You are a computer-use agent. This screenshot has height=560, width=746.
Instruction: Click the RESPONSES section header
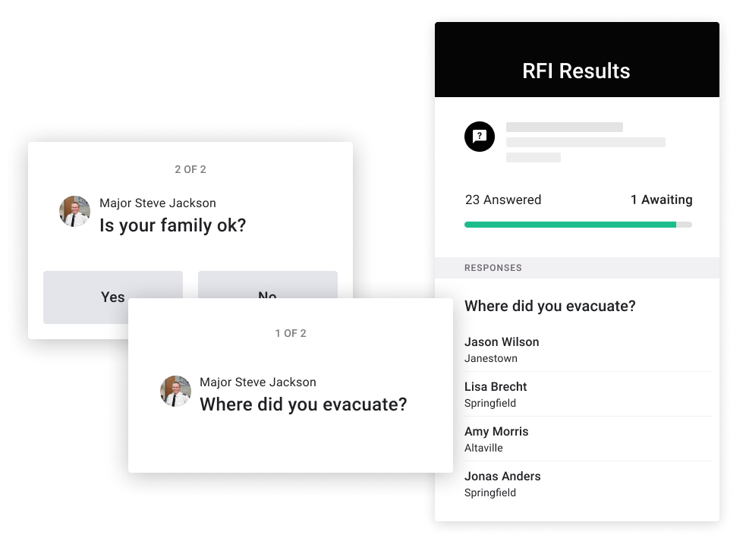(577, 268)
